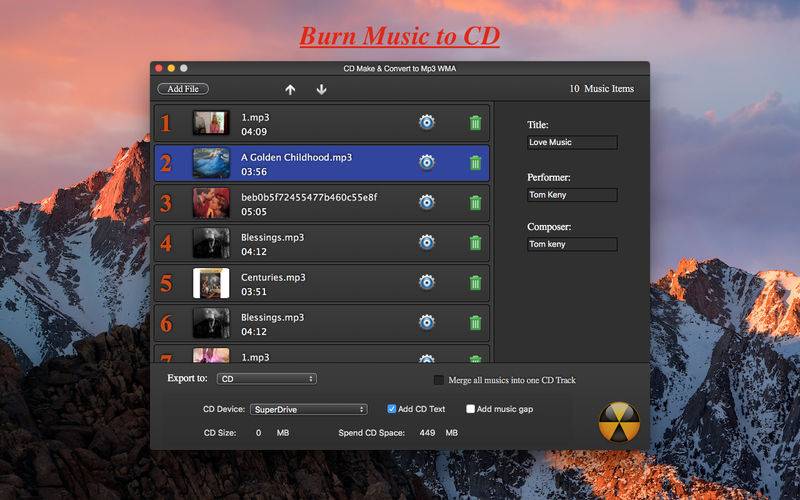Screen dimensions: 800x500
Task: Move selected track down with down arrow
Action: coord(321,90)
